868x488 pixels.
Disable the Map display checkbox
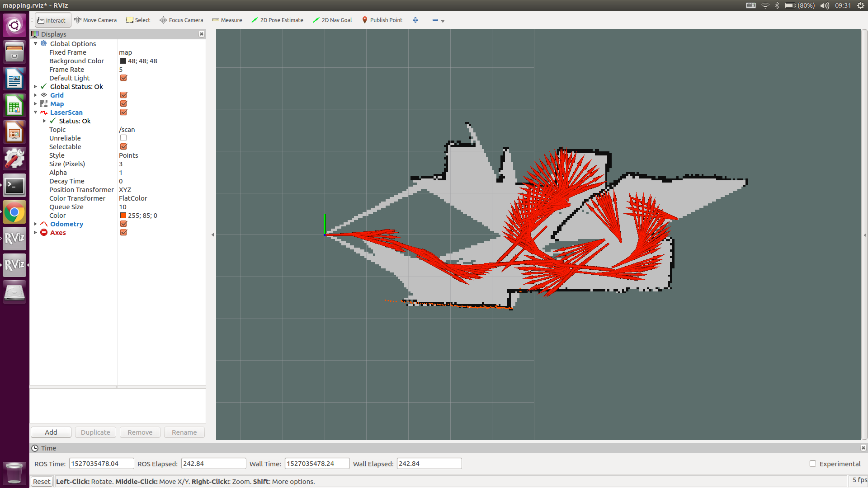(123, 103)
